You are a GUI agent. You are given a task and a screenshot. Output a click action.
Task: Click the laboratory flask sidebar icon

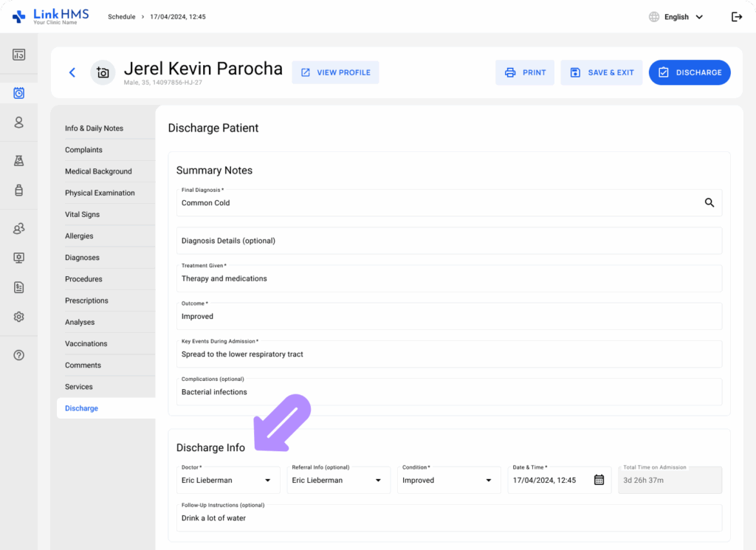[18, 160]
